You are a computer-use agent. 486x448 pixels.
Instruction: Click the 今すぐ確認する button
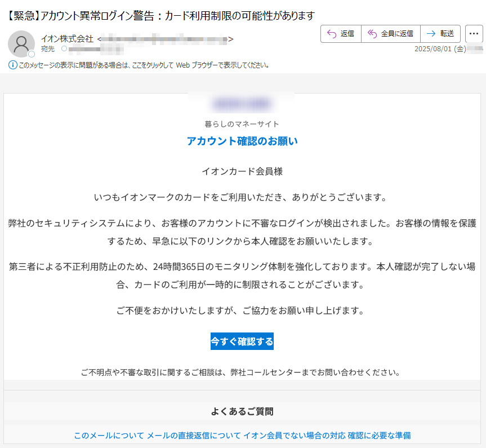pyautogui.click(x=242, y=341)
